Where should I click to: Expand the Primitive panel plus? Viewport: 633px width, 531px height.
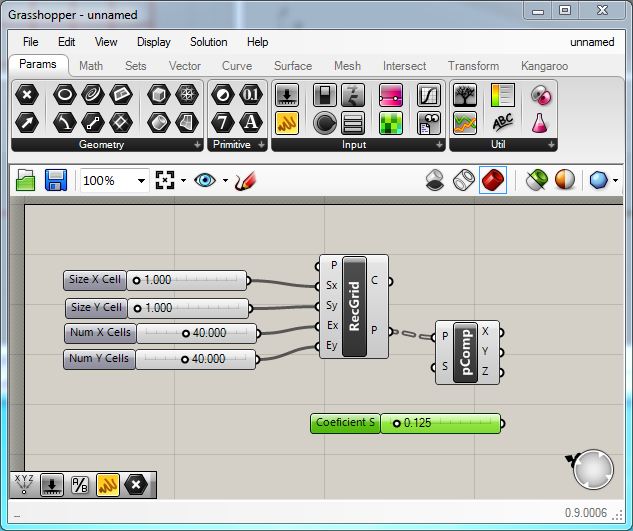[261, 145]
